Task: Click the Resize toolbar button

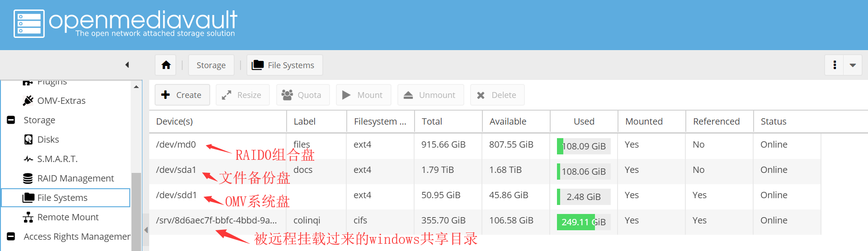Action: coord(242,95)
